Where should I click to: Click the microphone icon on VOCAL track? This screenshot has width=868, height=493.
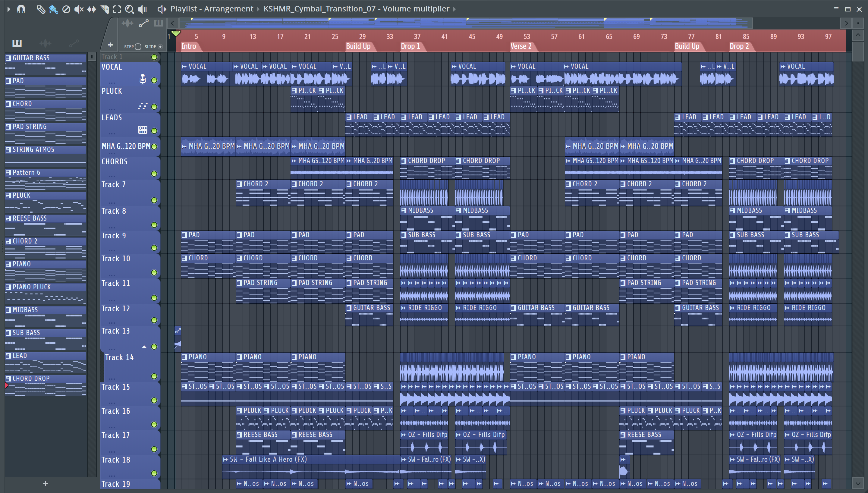[x=143, y=79]
